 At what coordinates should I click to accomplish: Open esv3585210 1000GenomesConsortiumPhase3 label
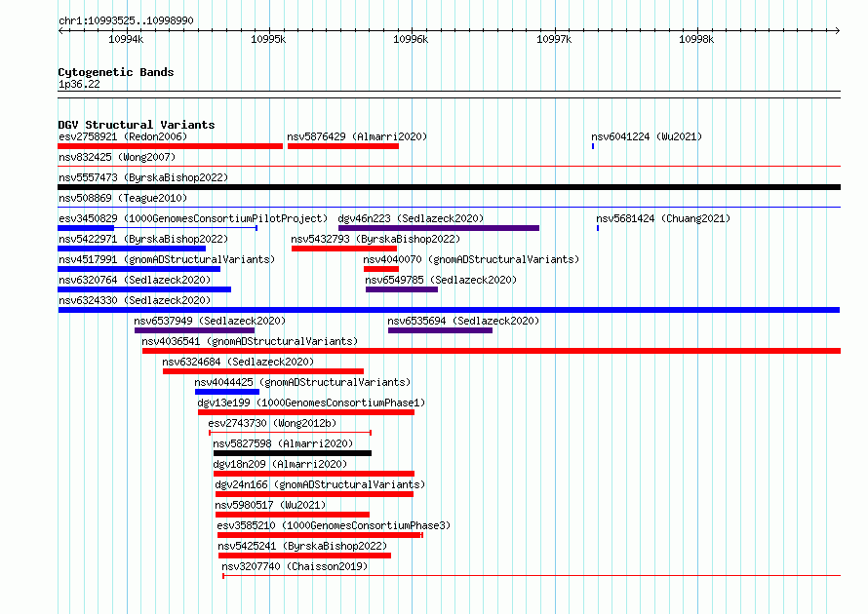pos(334,525)
